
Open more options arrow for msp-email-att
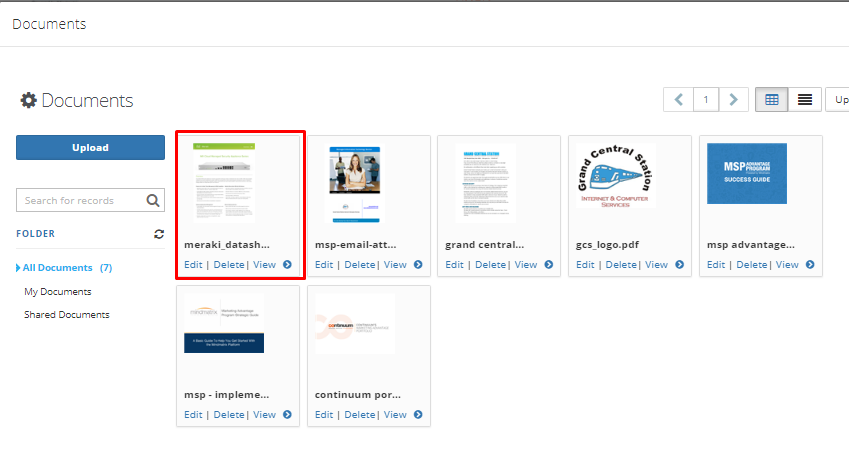coord(418,265)
